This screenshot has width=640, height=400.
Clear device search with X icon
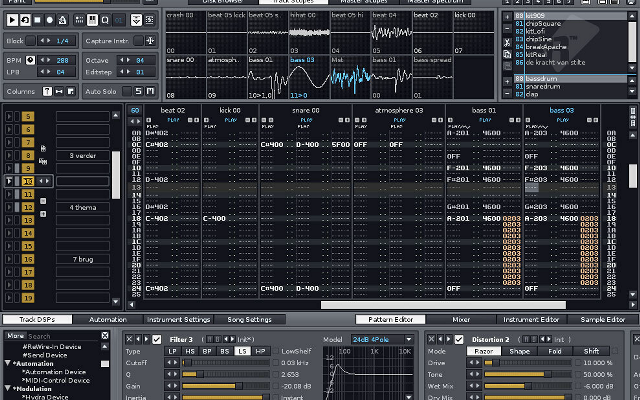tap(105, 336)
